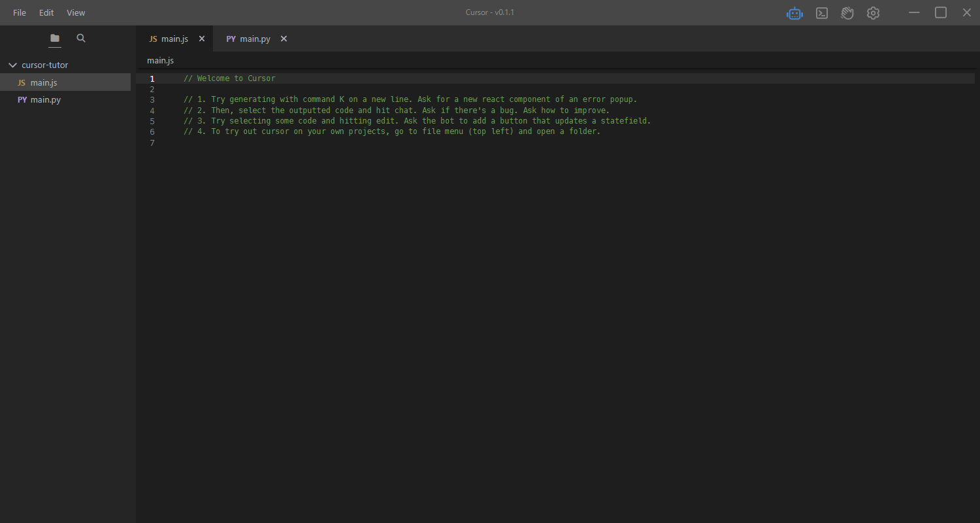This screenshot has width=980, height=523.
Task: Open the terminal panel icon
Action: [x=822, y=13]
